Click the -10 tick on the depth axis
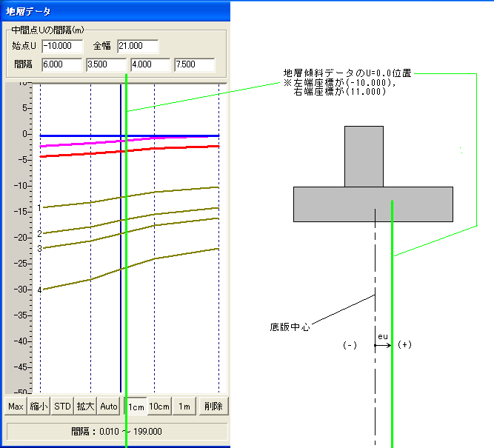494x448 pixels. (23, 186)
